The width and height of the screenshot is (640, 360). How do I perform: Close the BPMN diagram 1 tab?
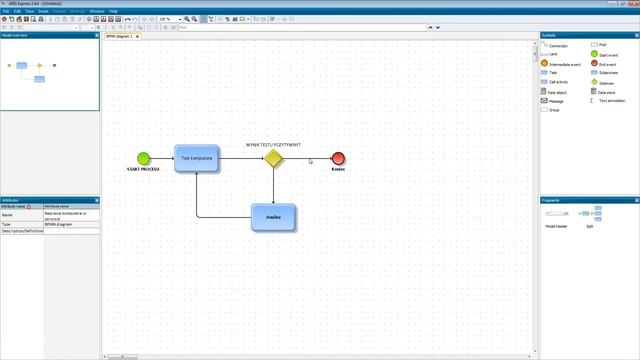(x=138, y=36)
